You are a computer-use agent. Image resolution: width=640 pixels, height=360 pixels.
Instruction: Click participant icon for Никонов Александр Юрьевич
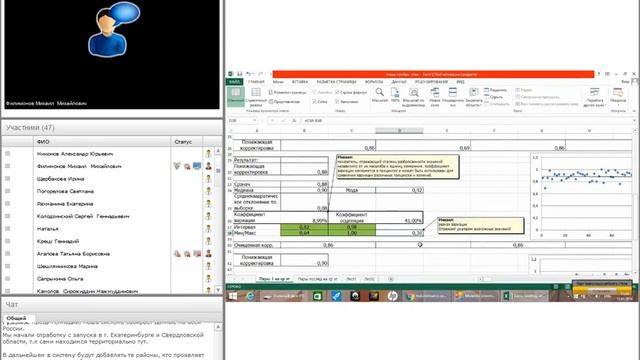pos(209,153)
